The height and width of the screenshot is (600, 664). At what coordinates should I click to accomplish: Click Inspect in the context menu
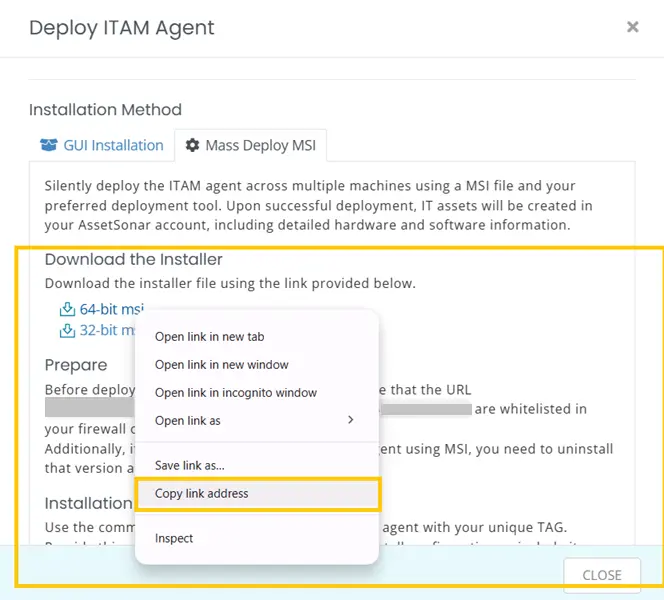coord(174,538)
